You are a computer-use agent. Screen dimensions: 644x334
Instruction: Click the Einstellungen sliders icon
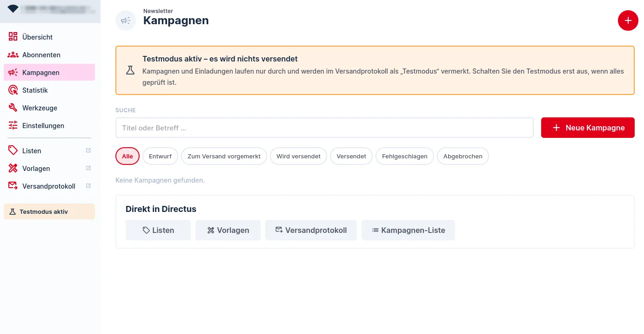pos(13,125)
